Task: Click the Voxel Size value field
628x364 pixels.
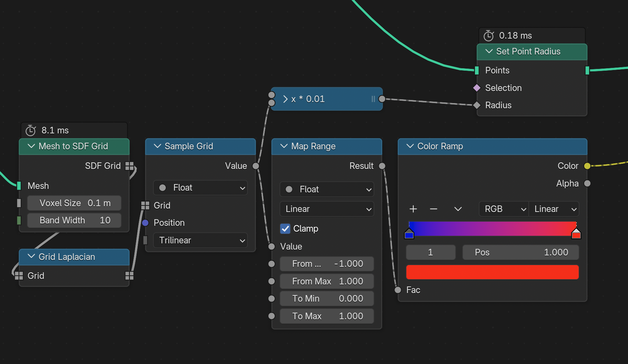Action: pos(74,203)
